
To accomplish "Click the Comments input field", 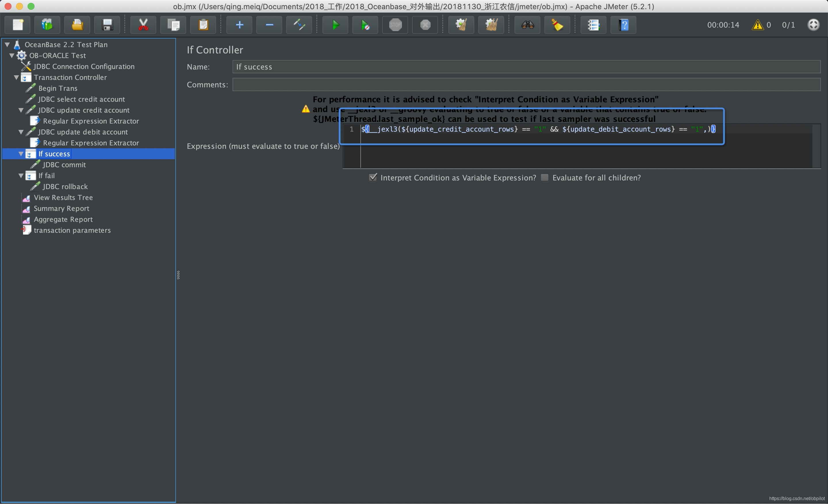I will click(526, 84).
